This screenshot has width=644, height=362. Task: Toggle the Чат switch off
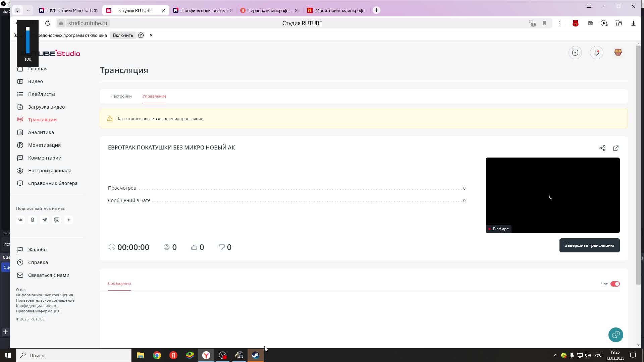[615, 284]
